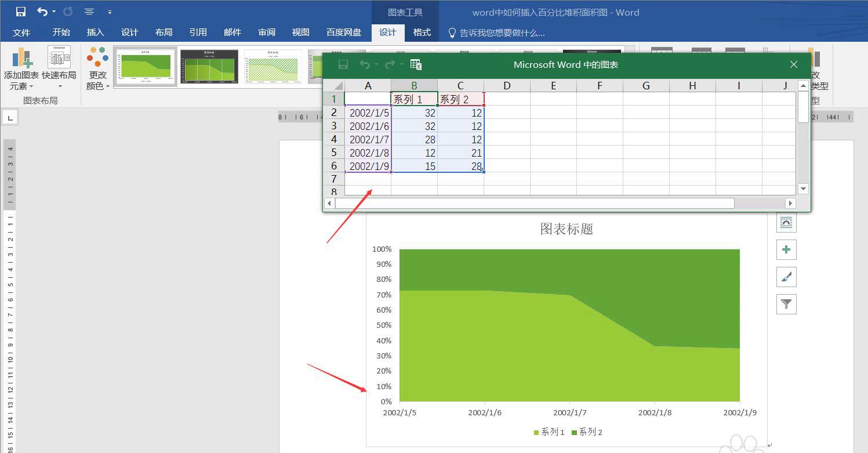The width and height of the screenshot is (868, 453).
Task: Open the 格式 (Format) chart tools tab
Action: click(x=422, y=32)
